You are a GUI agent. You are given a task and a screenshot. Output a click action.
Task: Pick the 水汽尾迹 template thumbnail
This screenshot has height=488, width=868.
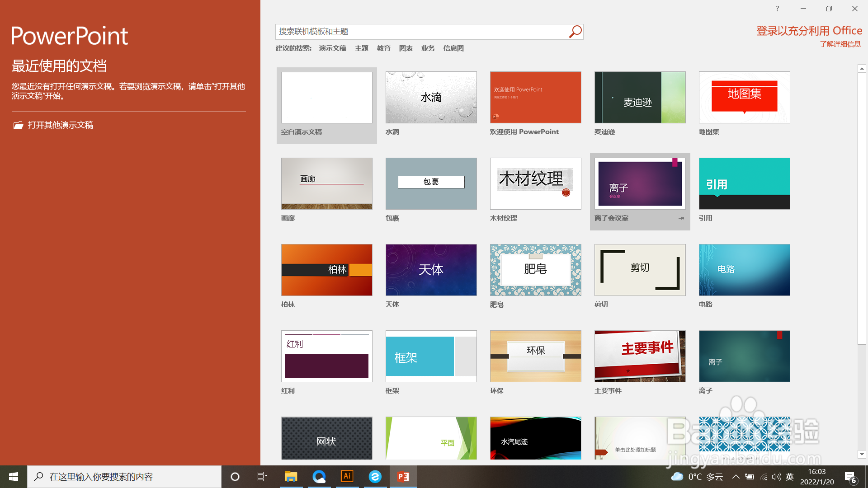coord(536,438)
